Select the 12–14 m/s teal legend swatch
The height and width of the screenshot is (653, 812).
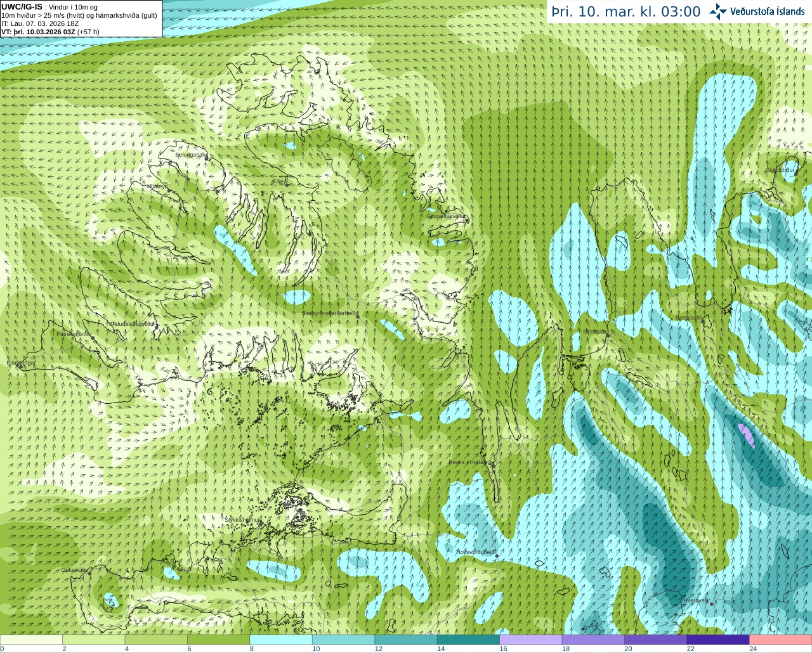(x=406, y=640)
